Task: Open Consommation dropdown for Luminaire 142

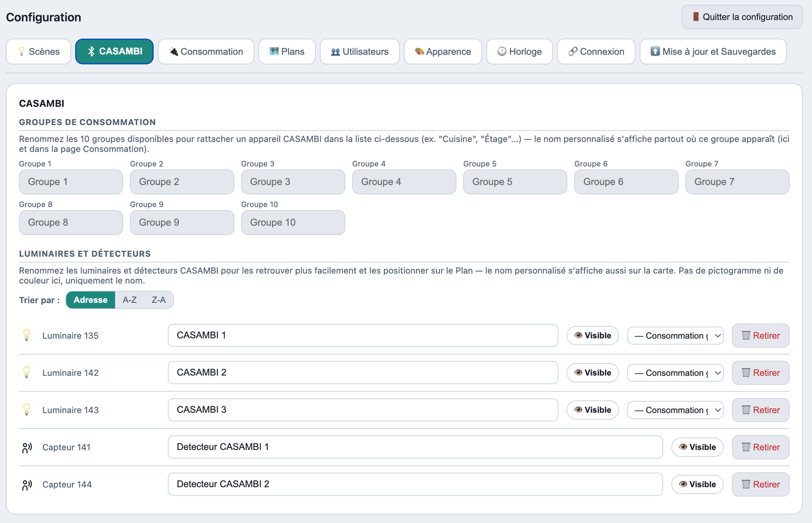Action: (x=675, y=373)
